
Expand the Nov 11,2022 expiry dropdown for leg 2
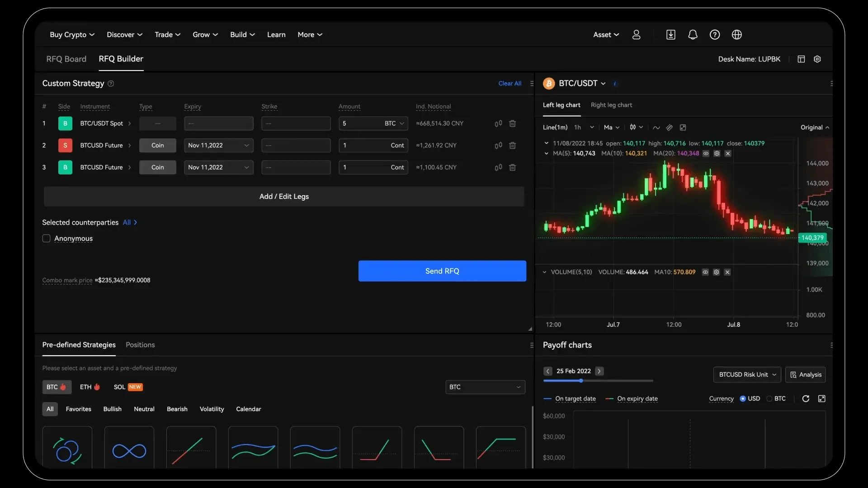[x=247, y=145]
